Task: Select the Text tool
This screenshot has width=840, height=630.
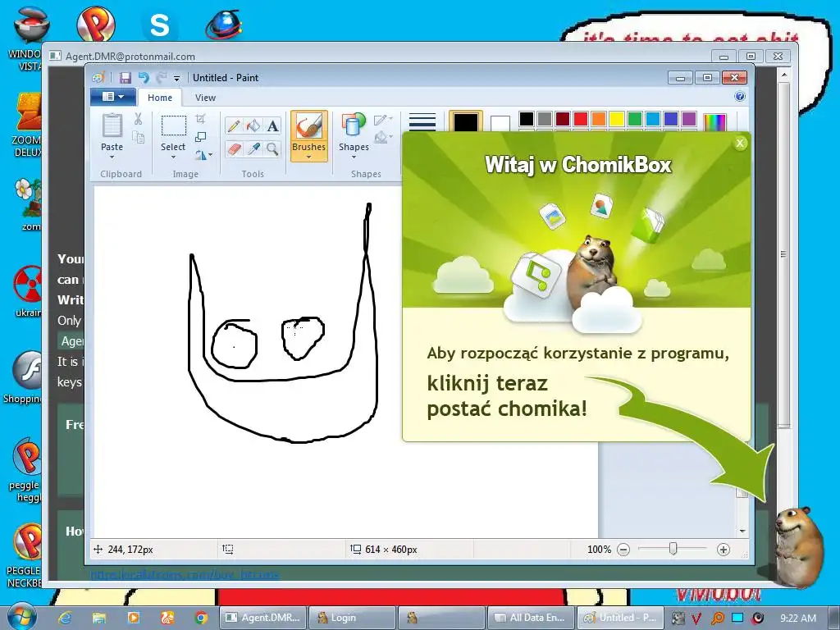Action: coord(272,126)
